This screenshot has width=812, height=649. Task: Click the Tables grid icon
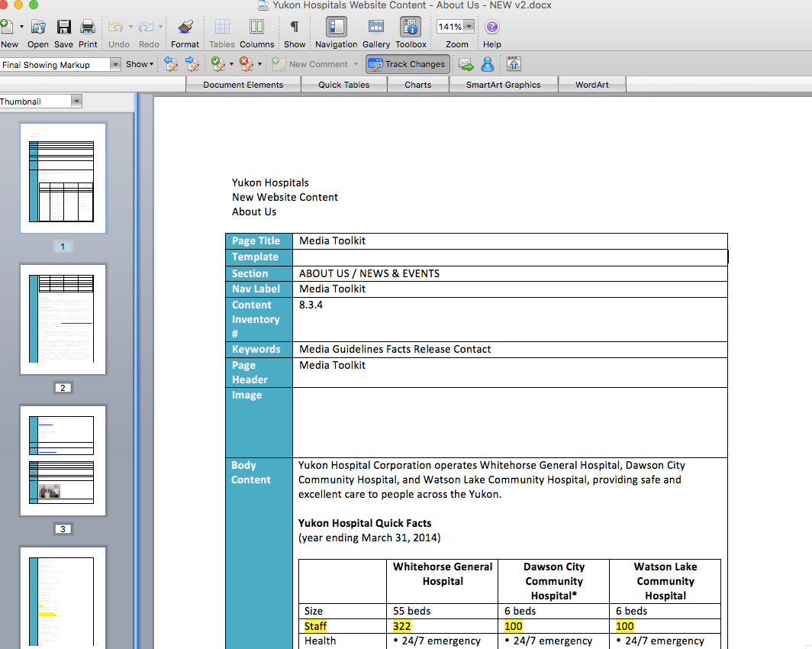(x=222, y=27)
